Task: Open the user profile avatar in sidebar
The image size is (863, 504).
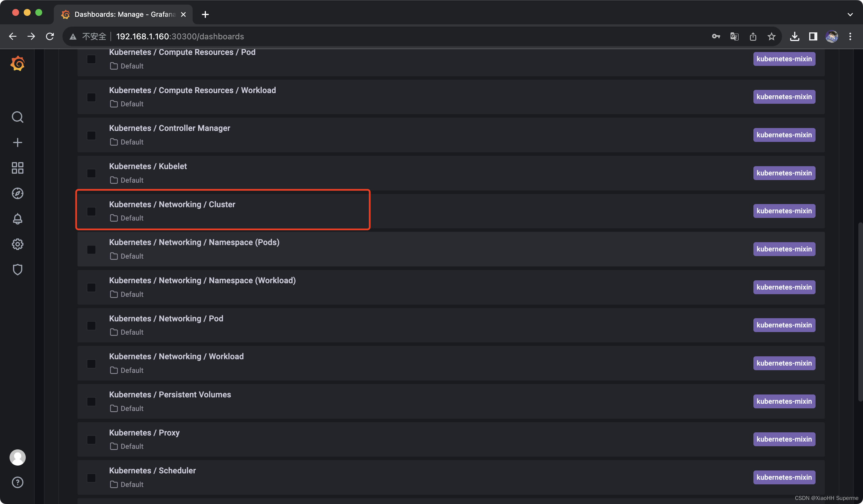Action: point(17,457)
